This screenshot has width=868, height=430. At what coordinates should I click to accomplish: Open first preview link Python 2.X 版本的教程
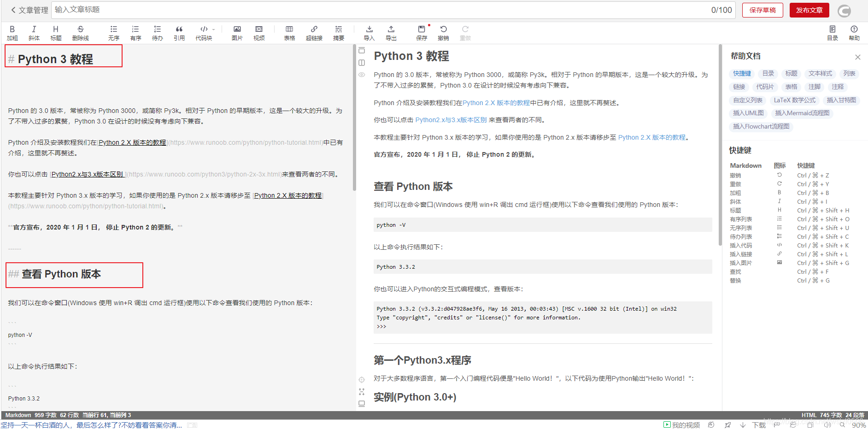tap(496, 103)
